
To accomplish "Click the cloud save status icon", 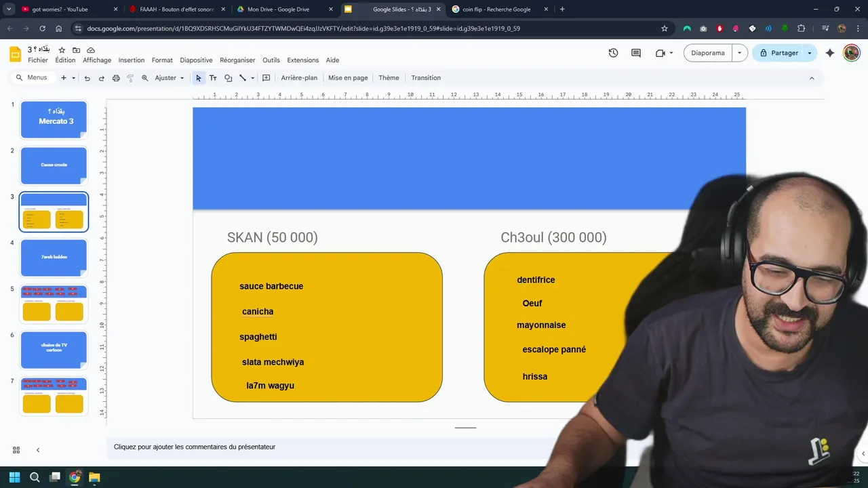I will [91, 50].
